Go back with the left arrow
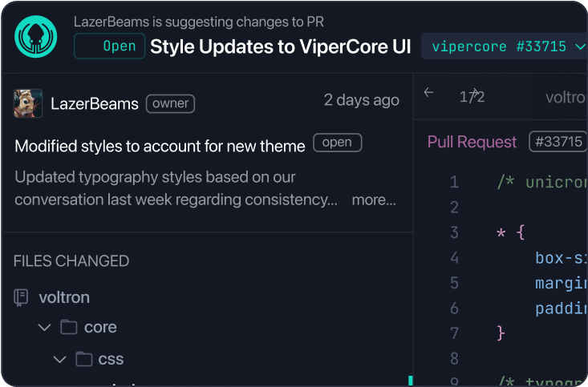Screen dimensions: 588x387 click(428, 92)
